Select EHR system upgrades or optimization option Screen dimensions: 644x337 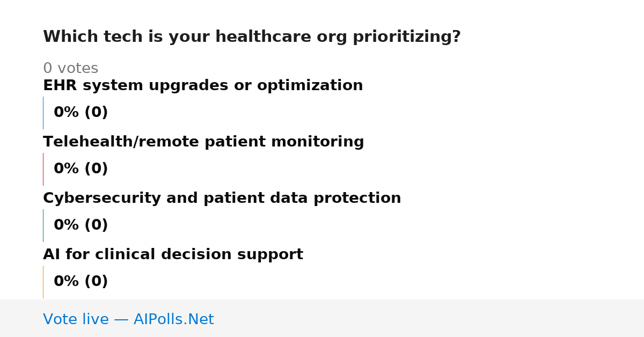click(203, 85)
